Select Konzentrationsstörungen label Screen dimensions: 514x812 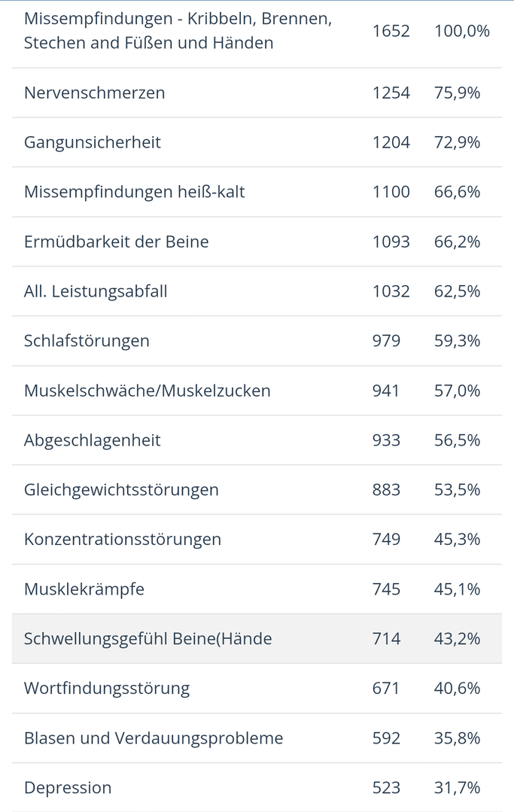click(x=123, y=540)
